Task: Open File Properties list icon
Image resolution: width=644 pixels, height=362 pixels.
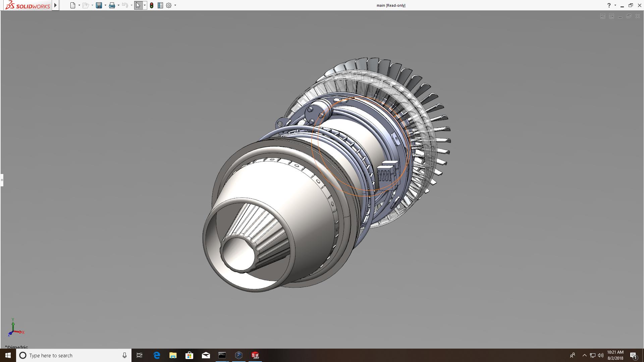Action: pos(160,5)
